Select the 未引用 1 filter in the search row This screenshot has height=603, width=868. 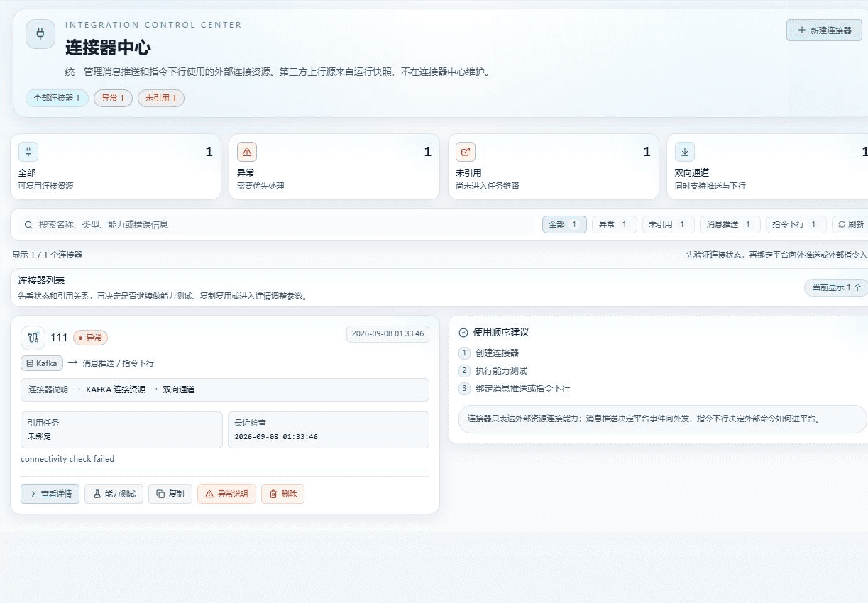(669, 224)
